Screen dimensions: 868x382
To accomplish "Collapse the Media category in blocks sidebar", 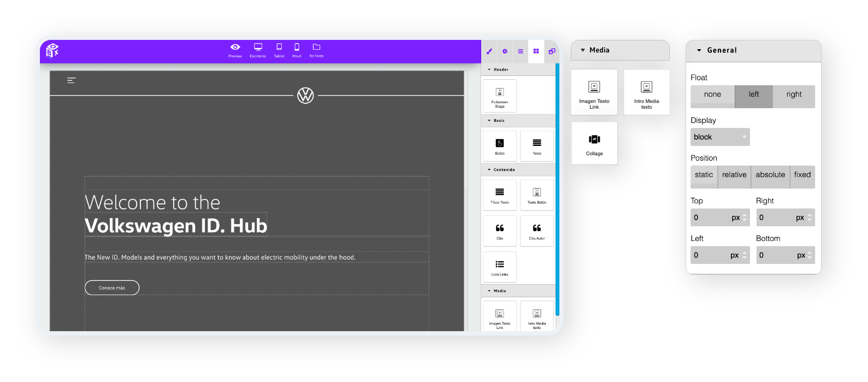I will (518, 291).
